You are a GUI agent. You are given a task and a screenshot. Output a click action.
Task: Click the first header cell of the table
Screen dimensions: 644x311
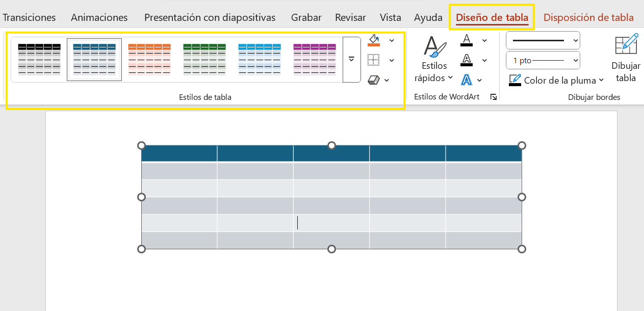179,153
